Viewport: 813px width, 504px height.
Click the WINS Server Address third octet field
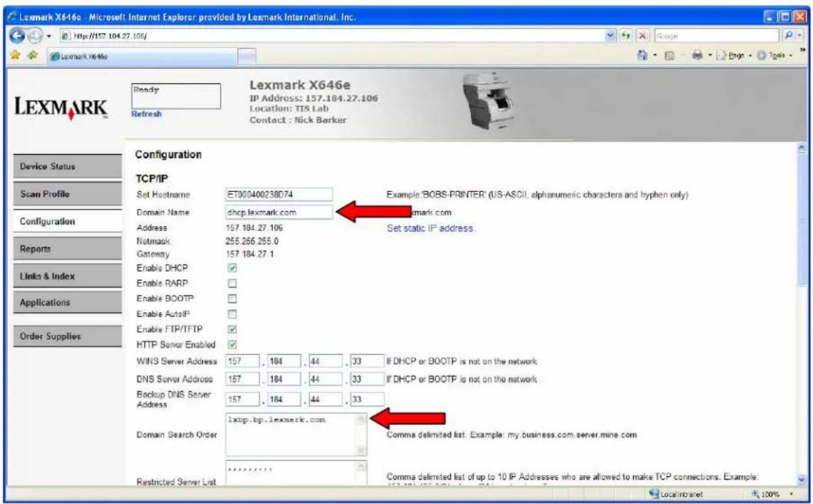[326, 362]
